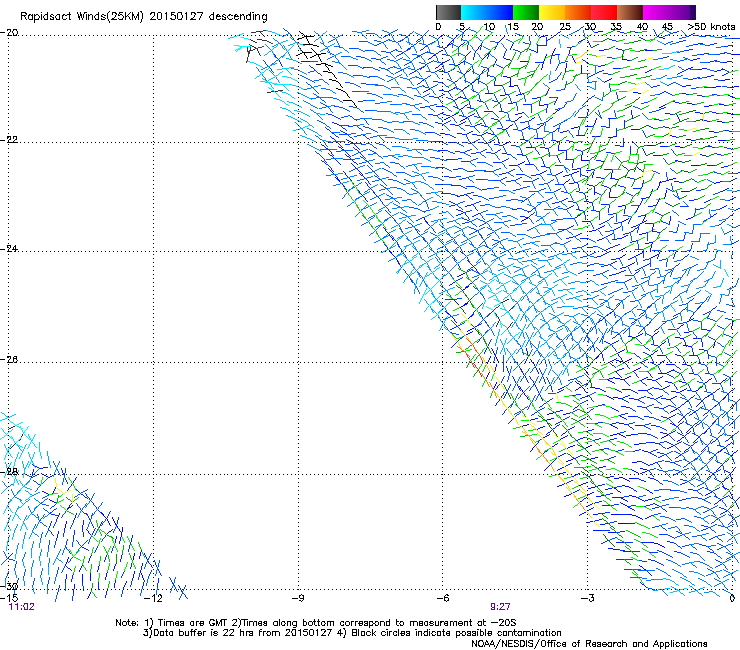Click the legend number 45
The width and height of the screenshot is (740, 650).
pyautogui.click(x=667, y=27)
